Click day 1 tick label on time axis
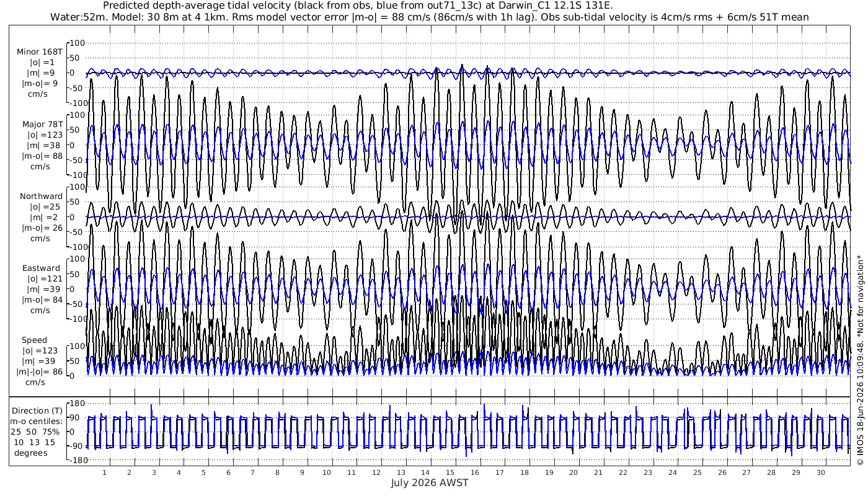 104,472
